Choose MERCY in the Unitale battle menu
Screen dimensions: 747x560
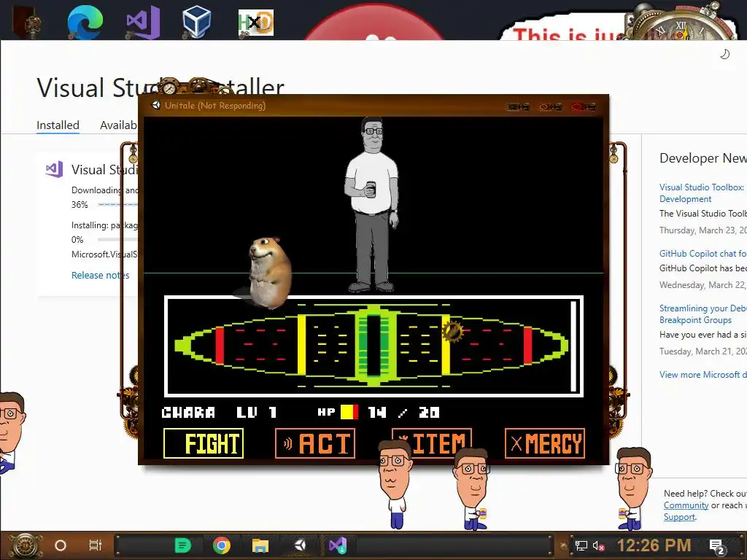point(545,443)
